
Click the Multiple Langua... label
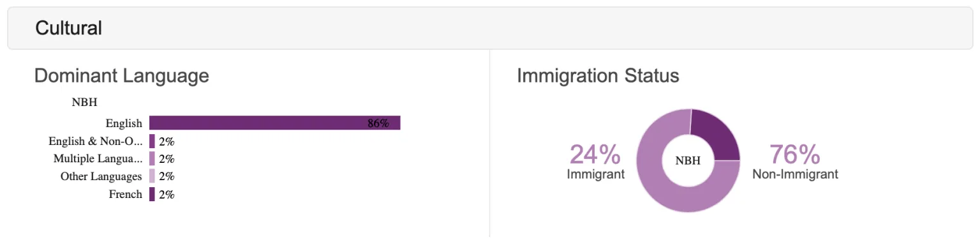(x=98, y=158)
